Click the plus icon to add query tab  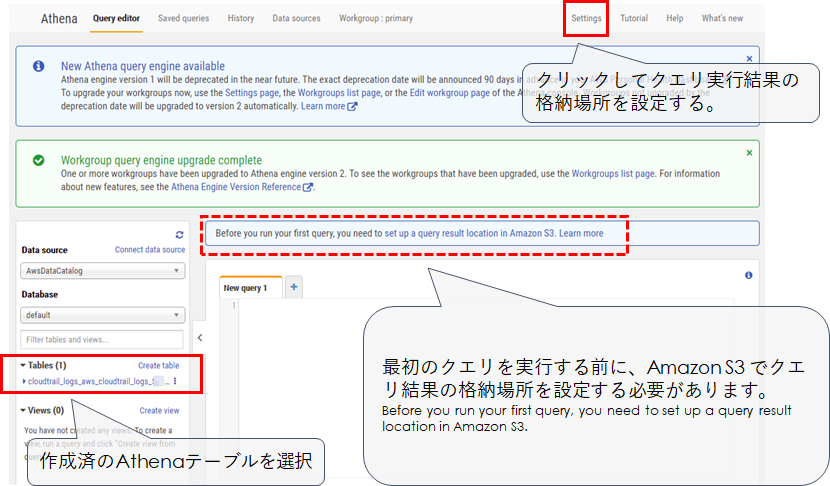pyautogui.click(x=294, y=287)
